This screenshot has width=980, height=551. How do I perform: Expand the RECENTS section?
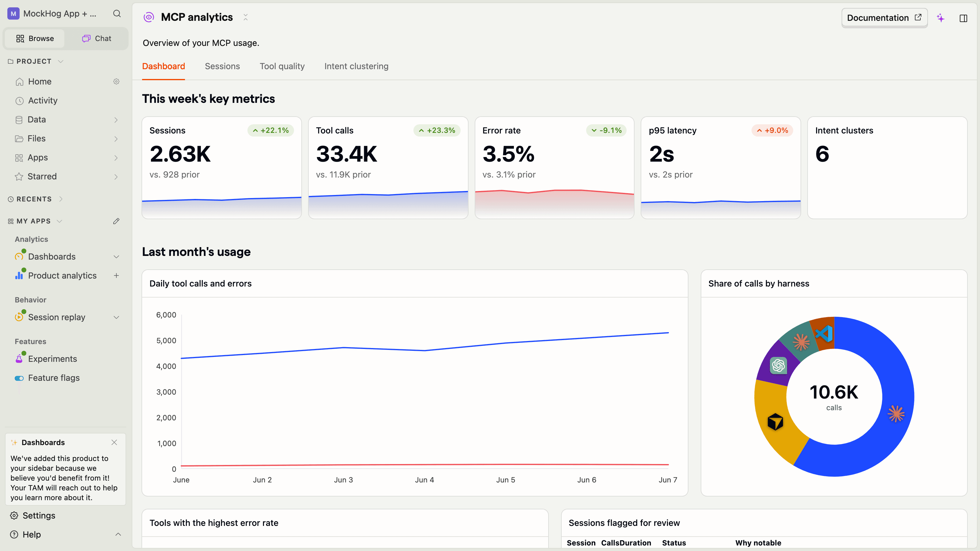point(36,199)
